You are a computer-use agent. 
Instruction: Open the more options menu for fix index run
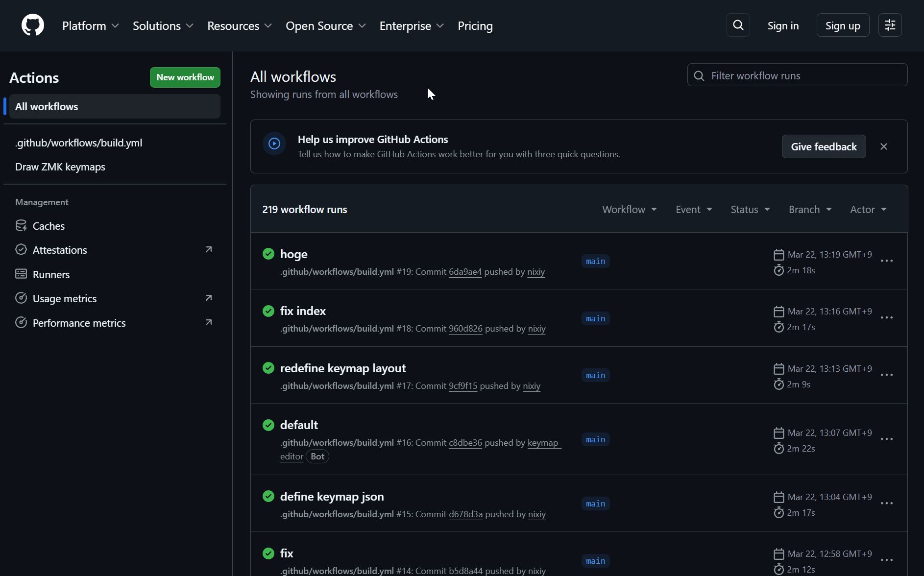(886, 318)
